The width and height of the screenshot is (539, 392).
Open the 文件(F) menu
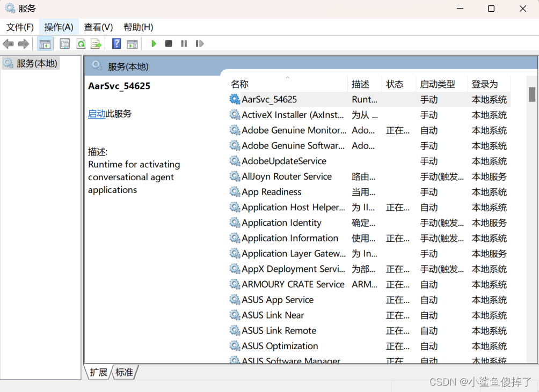(x=20, y=27)
